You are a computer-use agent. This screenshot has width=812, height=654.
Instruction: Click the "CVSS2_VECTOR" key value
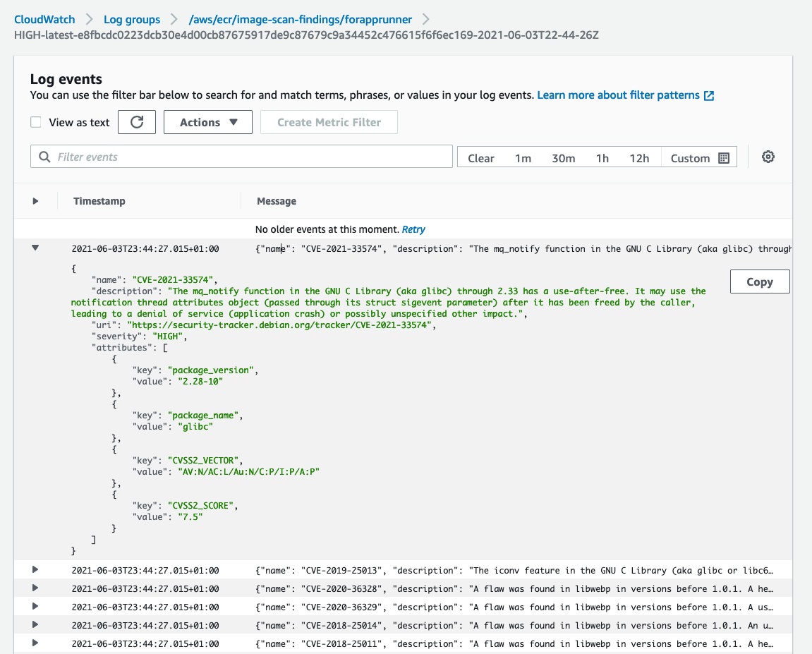click(203, 461)
